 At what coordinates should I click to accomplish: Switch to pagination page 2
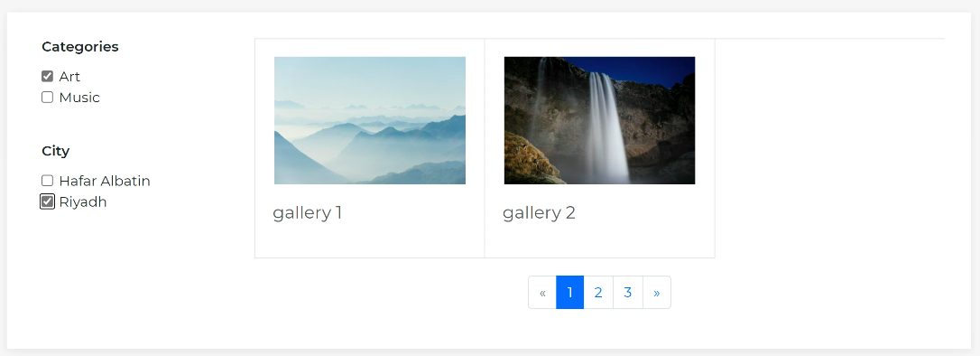click(x=598, y=292)
